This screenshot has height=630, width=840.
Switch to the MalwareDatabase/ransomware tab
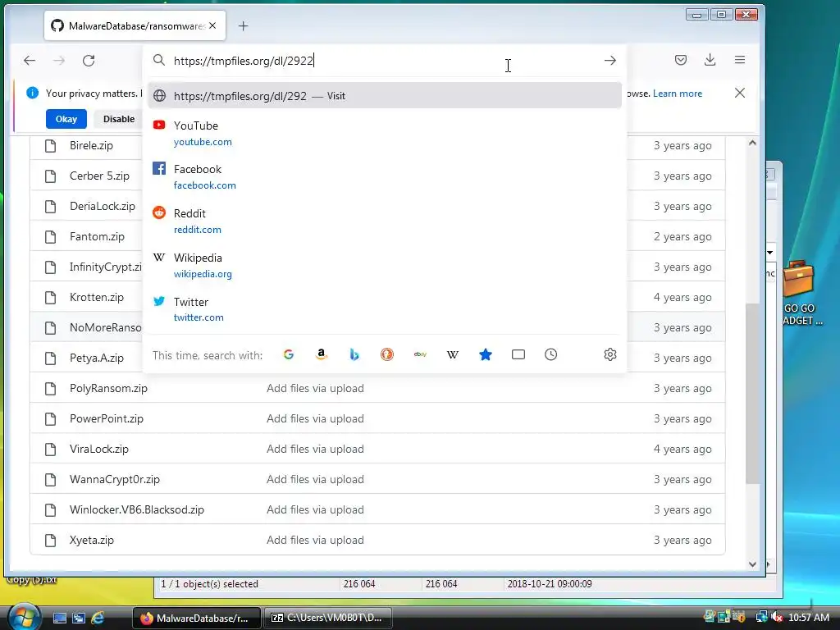click(x=135, y=25)
